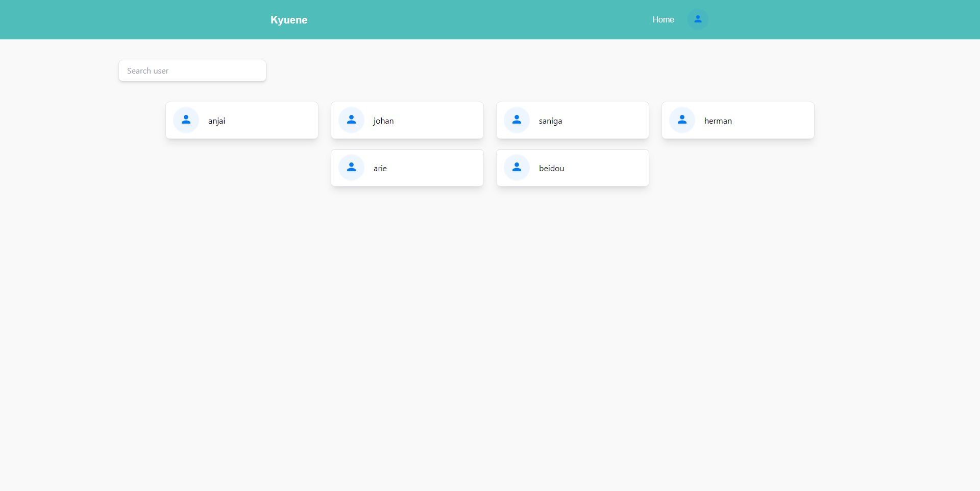Select the username text beidou
Viewport: 980px width, 491px height.
pos(552,169)
